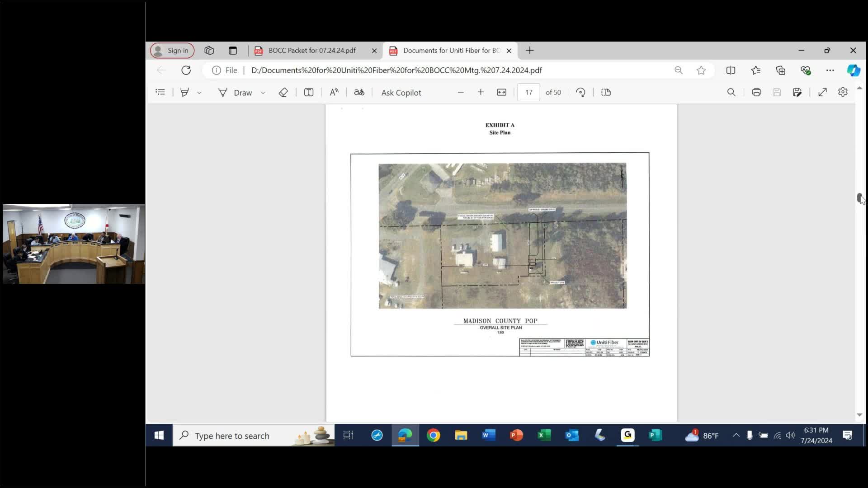Show hidden system tray icons chevron
The image size is (868, 488).
736,435
